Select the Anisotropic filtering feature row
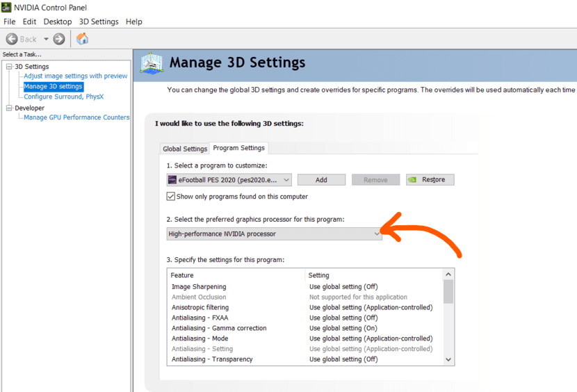The width and height of the screenshot is (577, 392). pyautogui.click(x=305, y=307)
